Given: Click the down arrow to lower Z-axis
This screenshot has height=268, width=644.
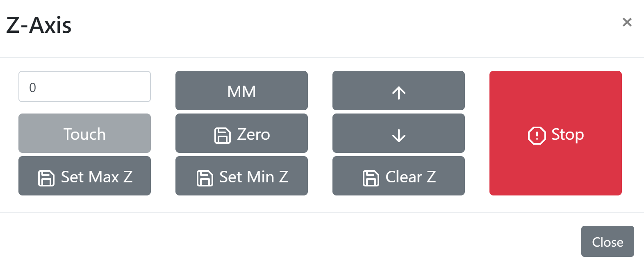Looking at the screenshot, I should tap(398, 133).
